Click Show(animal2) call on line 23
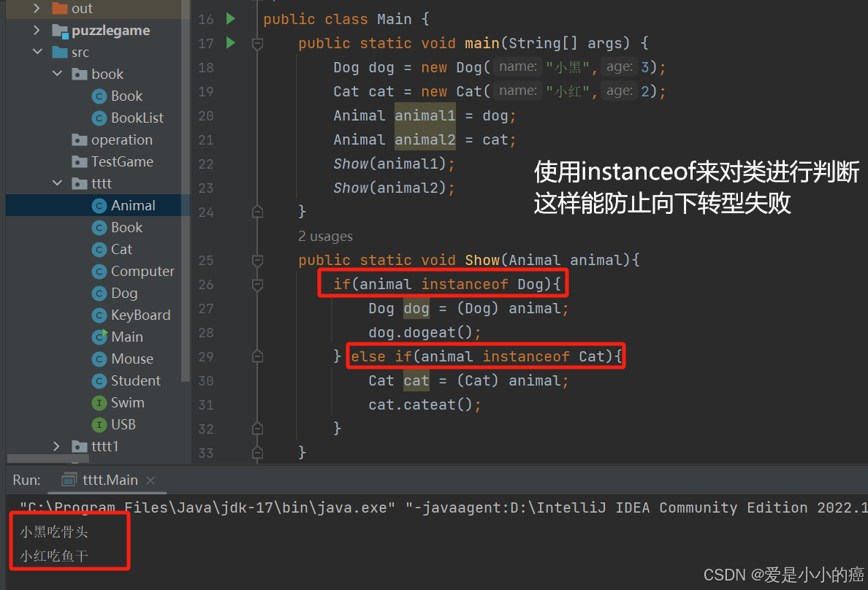Screen dimensions: 868x590 394,188
